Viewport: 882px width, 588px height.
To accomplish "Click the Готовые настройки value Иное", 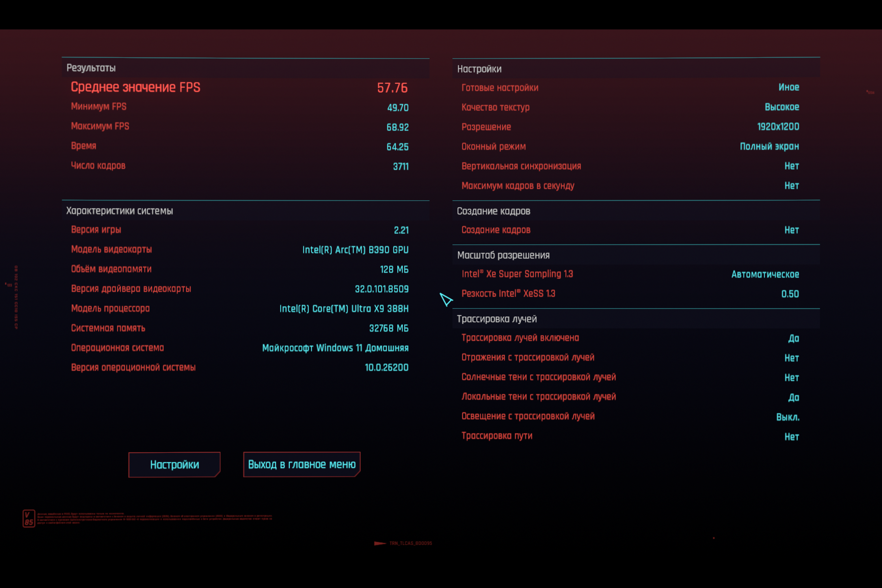I will coord(789,87).
